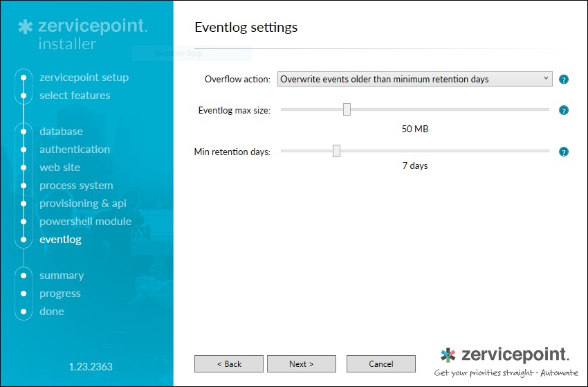Select the zervicepoint setup step
Screen dimensions: 588x387
tap(84, 78)
